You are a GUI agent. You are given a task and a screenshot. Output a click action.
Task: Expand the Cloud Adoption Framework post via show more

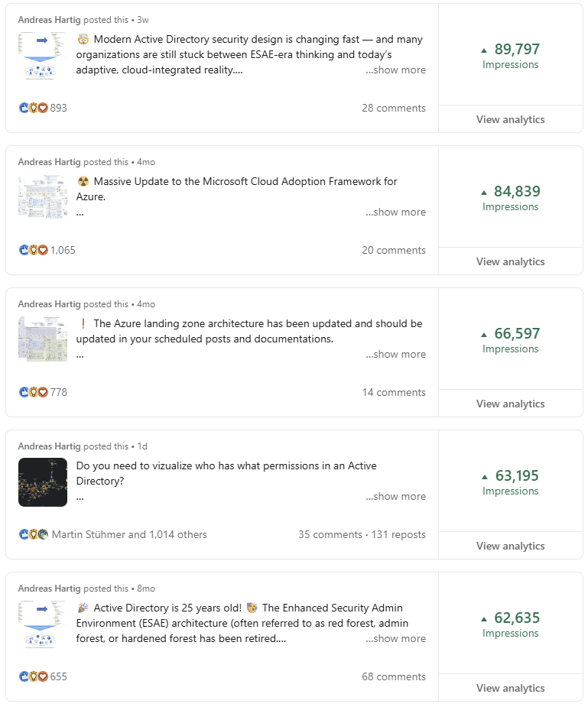pos(395,212)
